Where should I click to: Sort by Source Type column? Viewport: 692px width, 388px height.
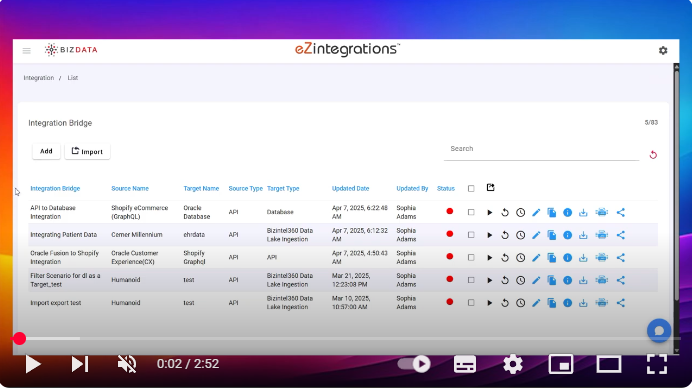coord(245,188)
